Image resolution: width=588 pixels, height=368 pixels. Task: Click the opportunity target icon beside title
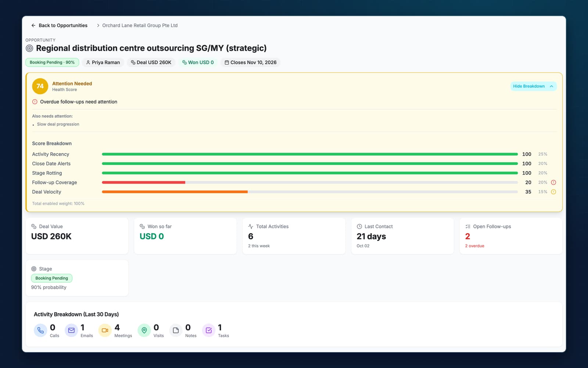point(29,48)
